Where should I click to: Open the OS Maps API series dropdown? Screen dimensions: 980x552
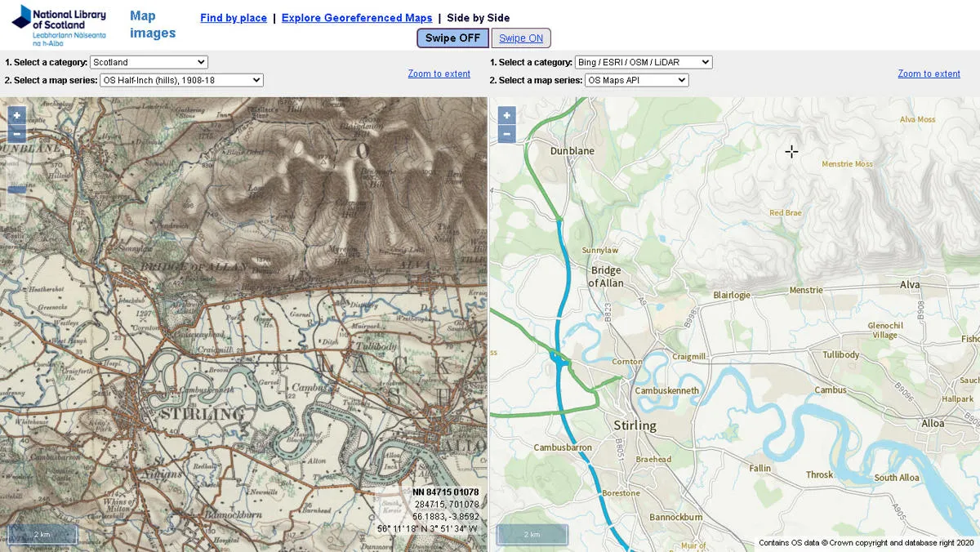[x=637, y=80]
